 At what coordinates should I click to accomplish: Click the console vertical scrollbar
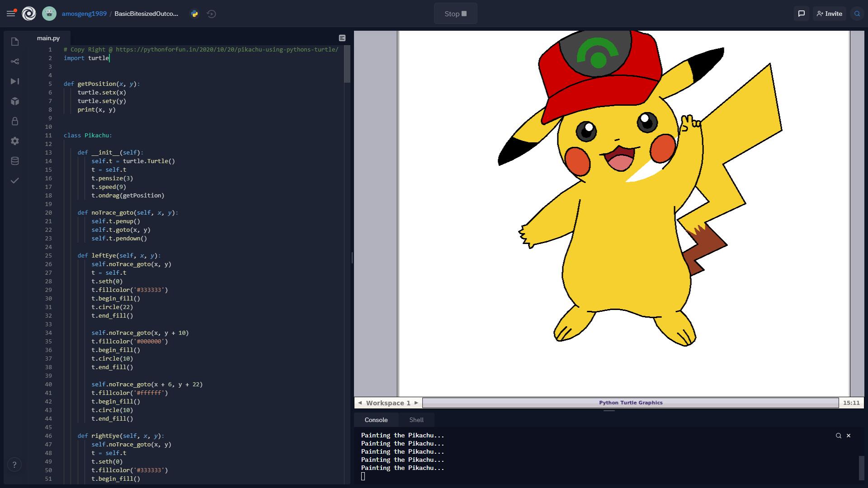(x=861, y=468)
